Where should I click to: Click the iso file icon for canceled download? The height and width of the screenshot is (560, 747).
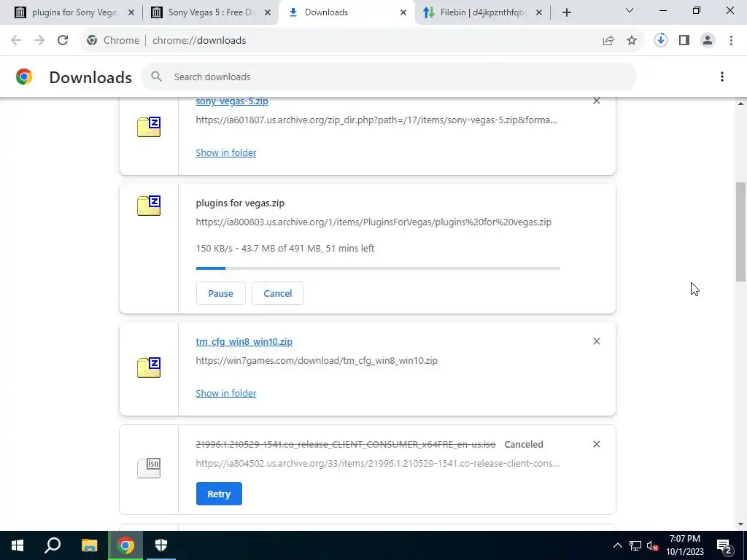pos(149,467)
